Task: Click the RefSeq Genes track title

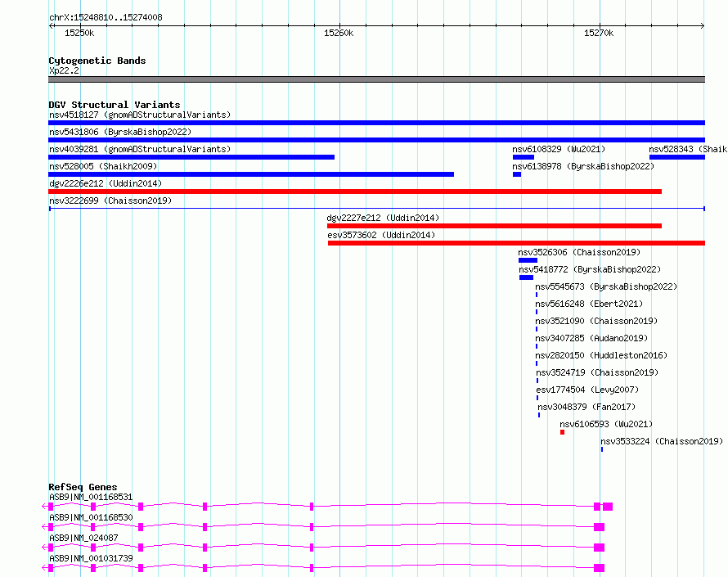Action: point(83,487)
